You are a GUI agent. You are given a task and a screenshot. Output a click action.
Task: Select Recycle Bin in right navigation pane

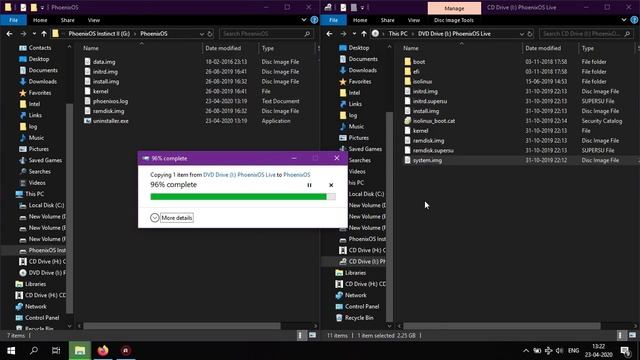point(359,318)
